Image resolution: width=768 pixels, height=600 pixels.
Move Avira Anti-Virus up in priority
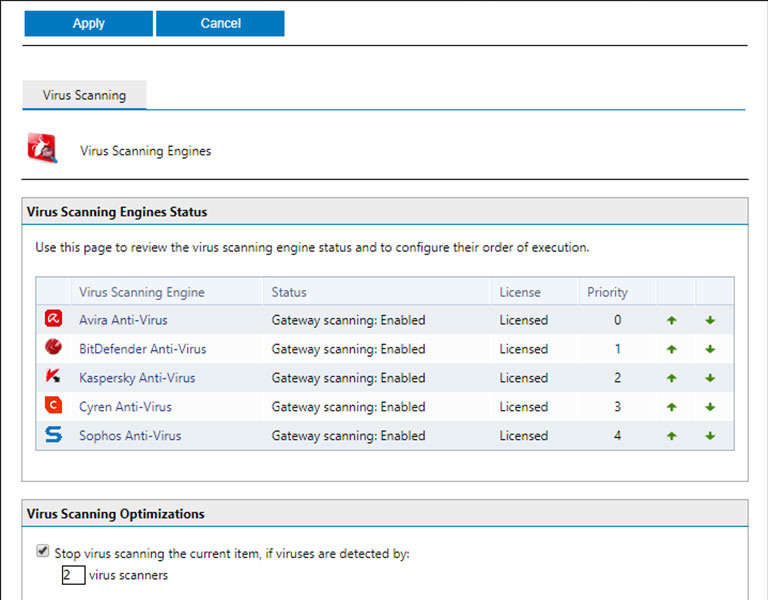pyautogui.click(x=672, y=320)
